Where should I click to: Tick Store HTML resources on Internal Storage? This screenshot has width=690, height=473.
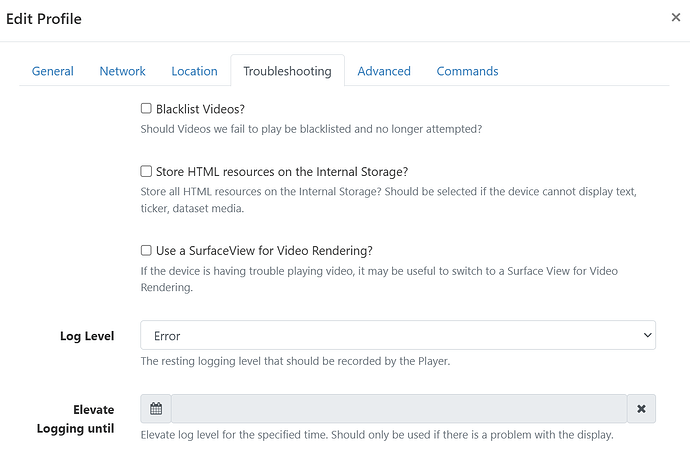point(146,171)
